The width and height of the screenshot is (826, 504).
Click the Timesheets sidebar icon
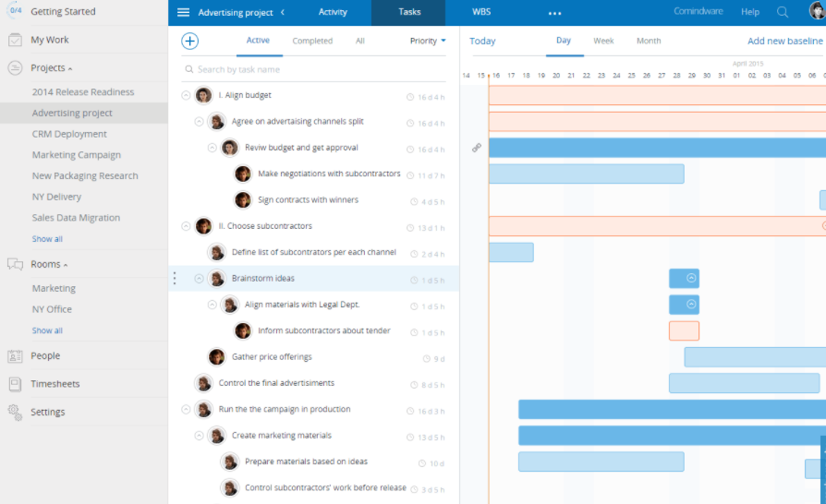tap(16, 384)
